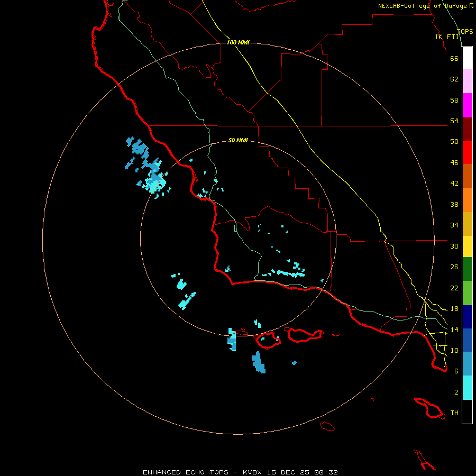Screen dimensions: 476x476
Task: Click the gold 34 kft legend swatch
Action: pos(467,224)
